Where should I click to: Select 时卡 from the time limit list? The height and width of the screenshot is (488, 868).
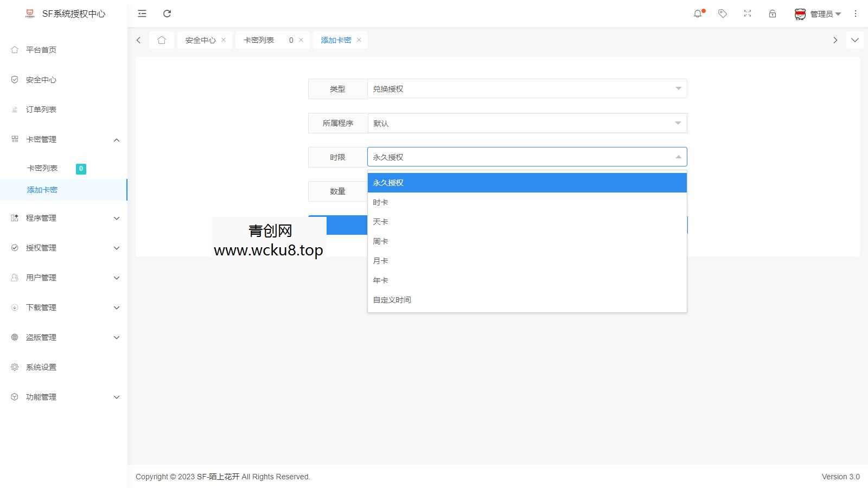pyautogui.click(x=380, y=202)
